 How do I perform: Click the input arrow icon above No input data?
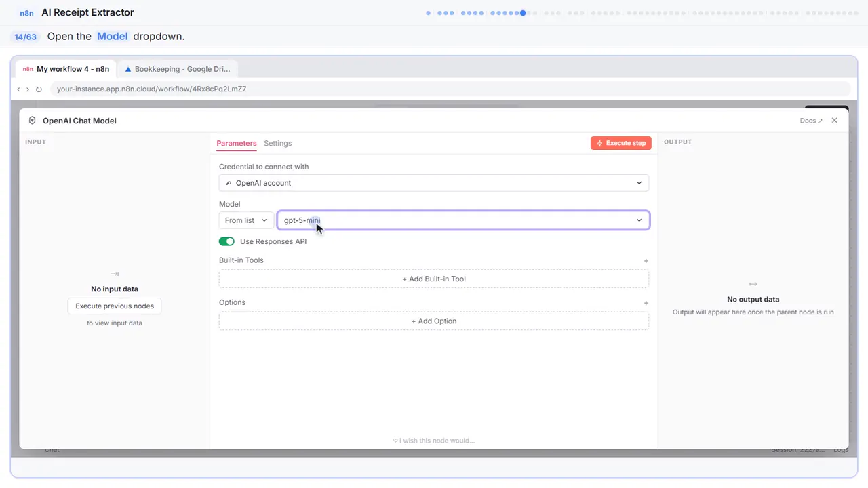[x=115, y=274]
